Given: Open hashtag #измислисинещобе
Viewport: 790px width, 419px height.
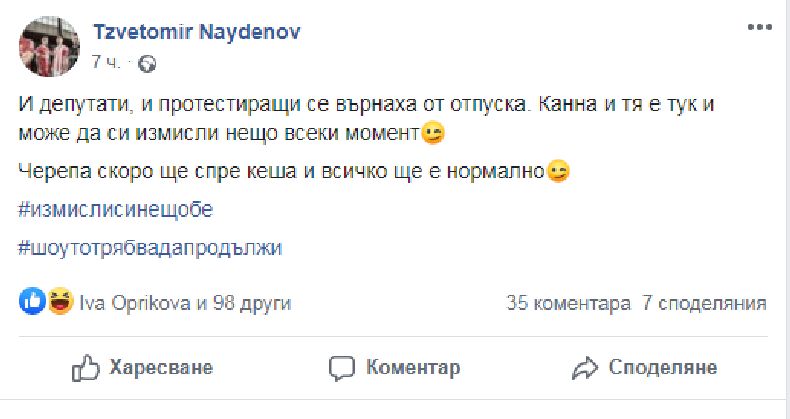Looking at the screenshot, I should 117,210.
